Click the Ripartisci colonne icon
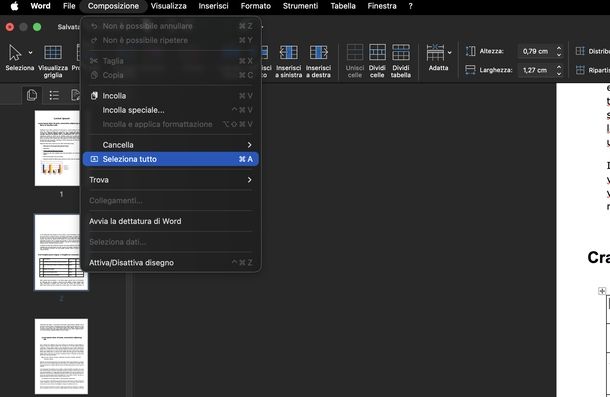This screenshot has width=610, height=397. click(580, 70)
